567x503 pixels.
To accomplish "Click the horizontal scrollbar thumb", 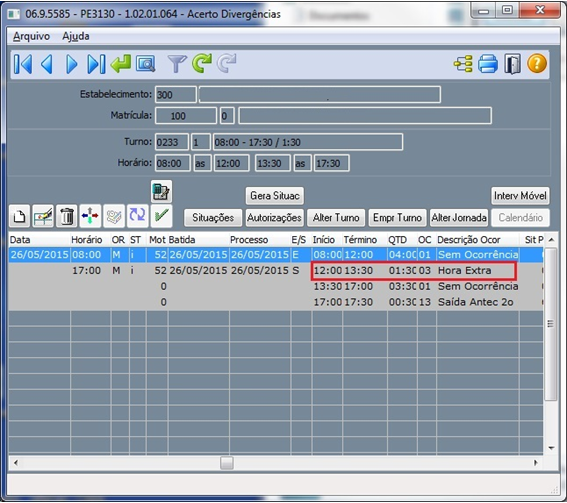I will (x=227, y=463).
